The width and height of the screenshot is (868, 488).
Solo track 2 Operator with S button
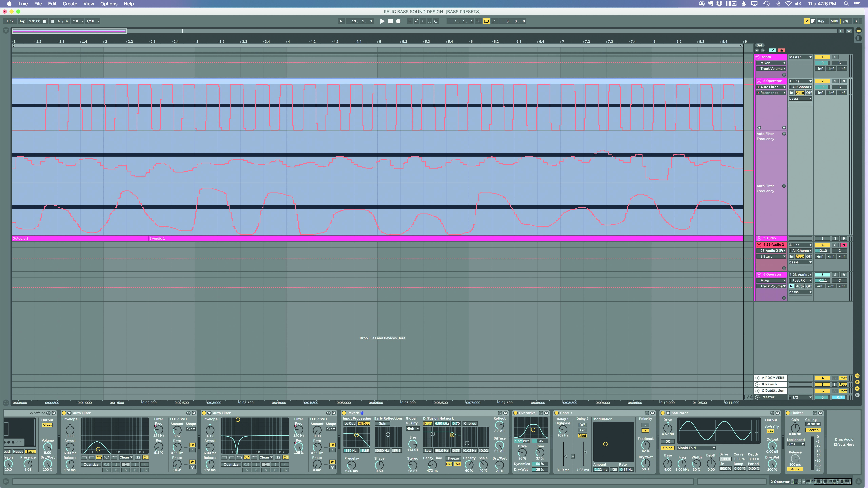tap(835, 81)
